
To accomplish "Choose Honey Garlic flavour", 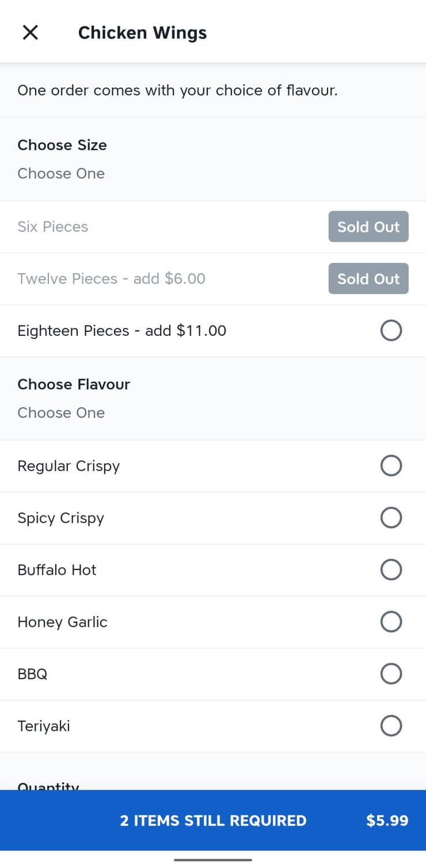I will pos(391,622).
